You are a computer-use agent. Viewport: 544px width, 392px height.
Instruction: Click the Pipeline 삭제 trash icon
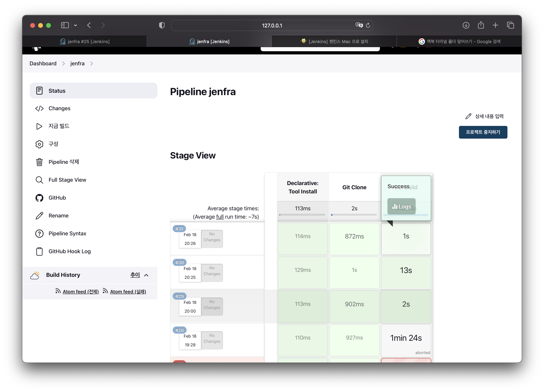39,162
